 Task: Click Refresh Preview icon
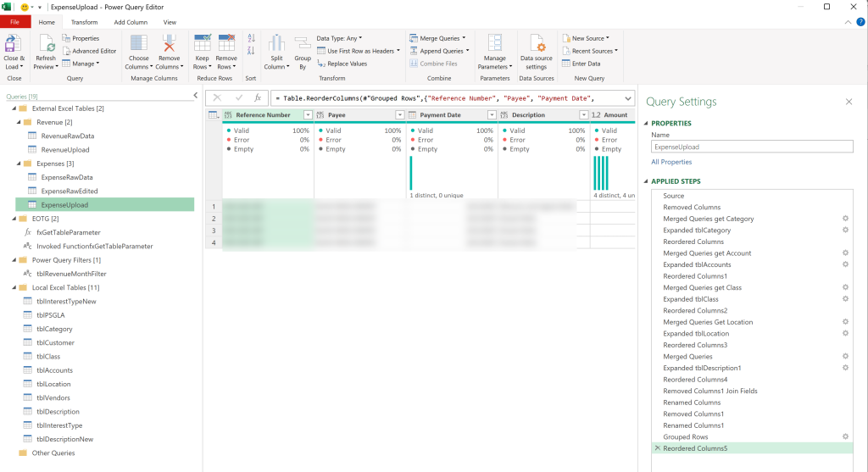(46, 44)
